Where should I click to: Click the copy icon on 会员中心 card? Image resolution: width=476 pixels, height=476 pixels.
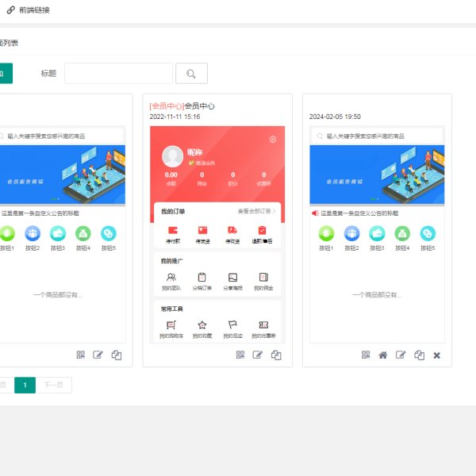click(275, 355)
